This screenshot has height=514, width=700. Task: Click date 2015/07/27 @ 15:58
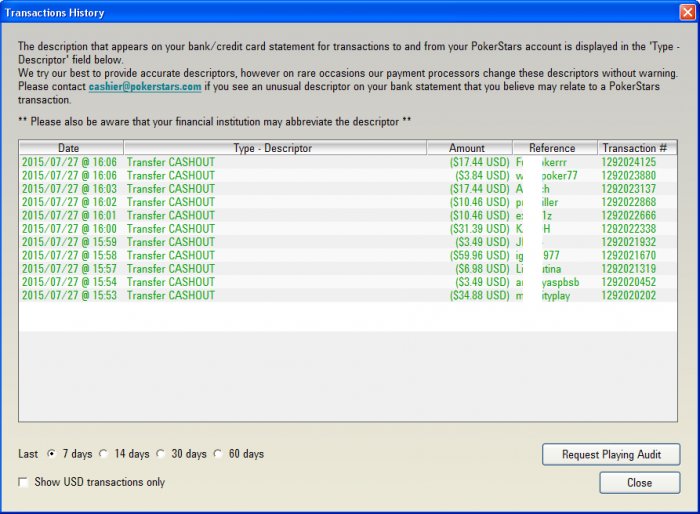click(x=69, y=255)
